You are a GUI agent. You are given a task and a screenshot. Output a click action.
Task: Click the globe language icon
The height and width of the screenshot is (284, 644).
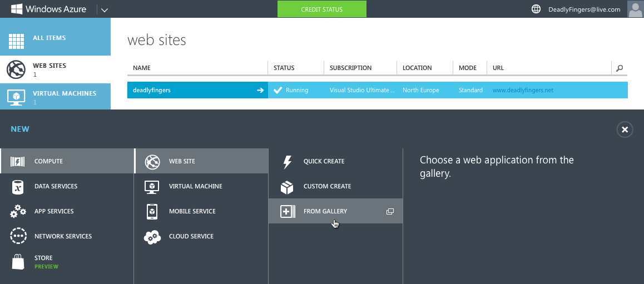[x=536, y=9]
